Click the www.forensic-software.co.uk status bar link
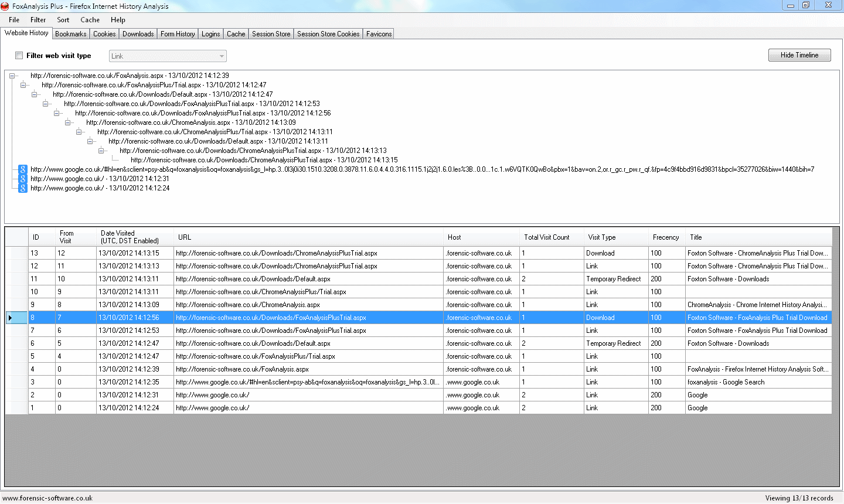 47,498
